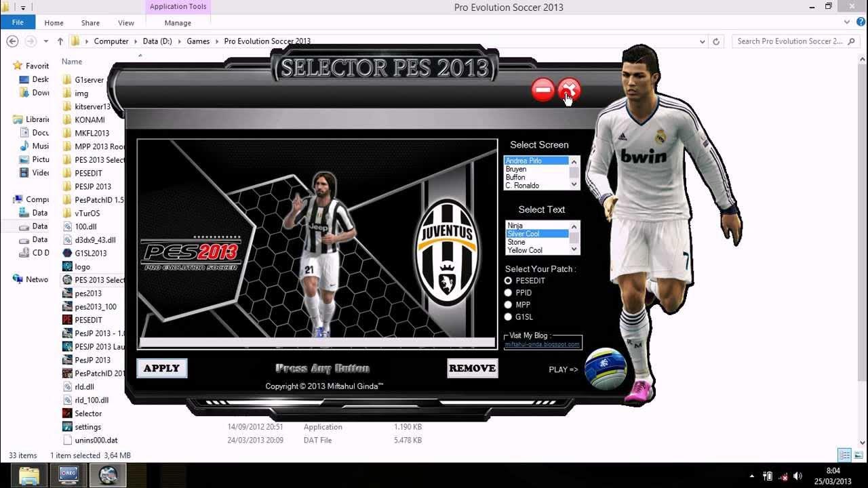
Task: Click the APPLY button
Action: (x=161, y=368)
